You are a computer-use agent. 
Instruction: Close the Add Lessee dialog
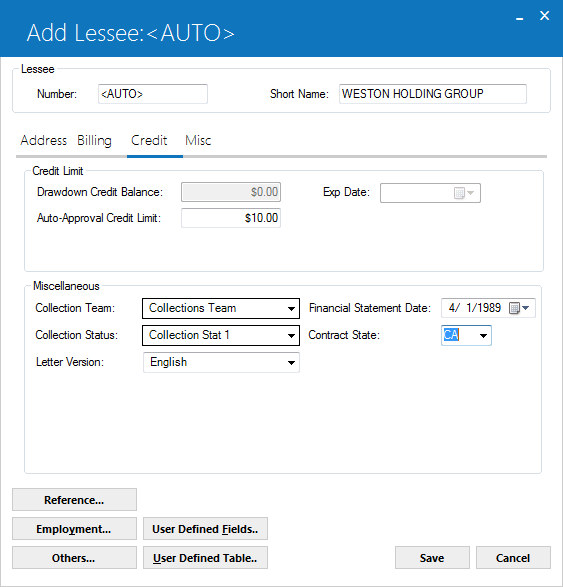coord(544,16)
